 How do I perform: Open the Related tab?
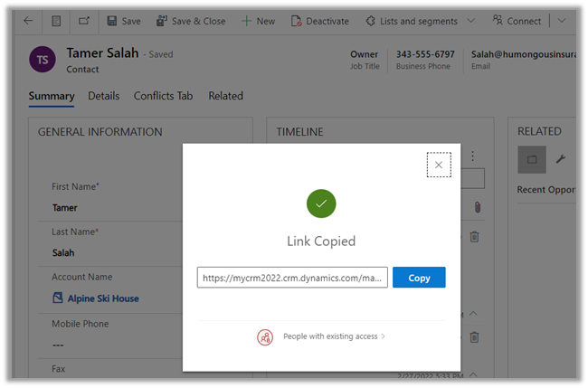click(x=225, y=96)
